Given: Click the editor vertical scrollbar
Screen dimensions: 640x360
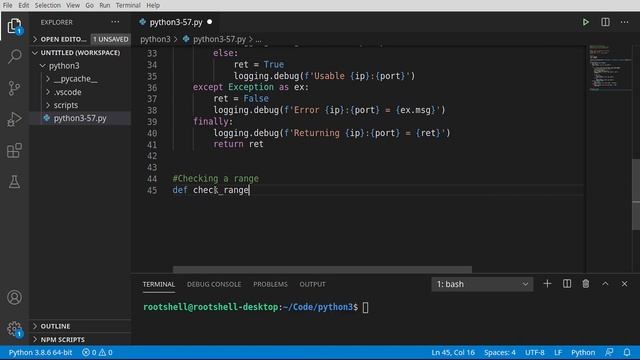Looking at the screenshot, I should (x=636, y=194).
